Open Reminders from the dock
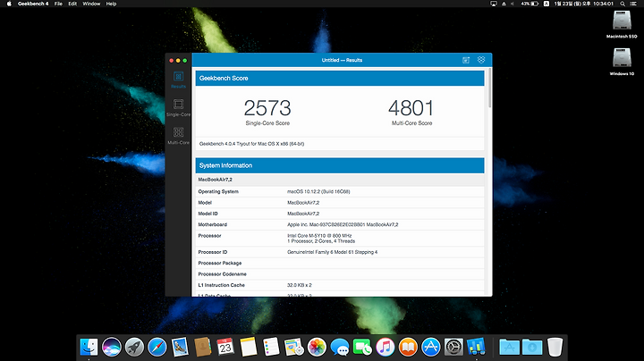Screen dimensions: 644x361 (x=271, y=347)
